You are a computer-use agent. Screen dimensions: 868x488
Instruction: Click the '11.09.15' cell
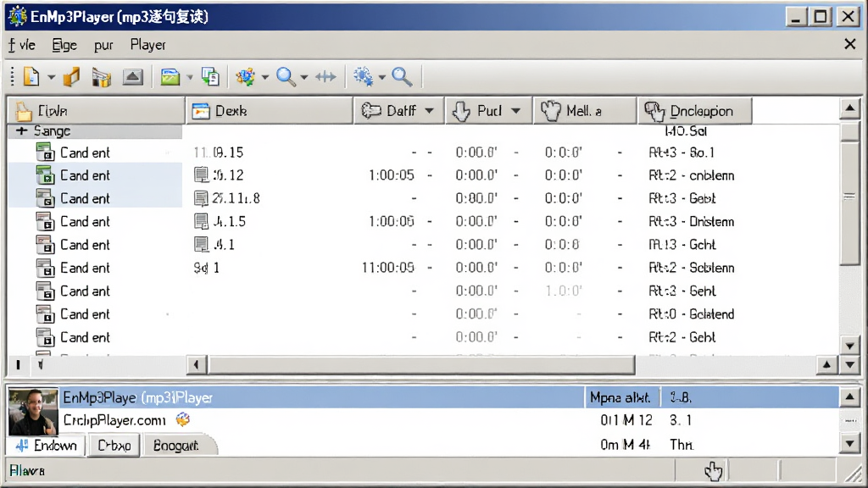pyautogui.click(x=218, y=152)
